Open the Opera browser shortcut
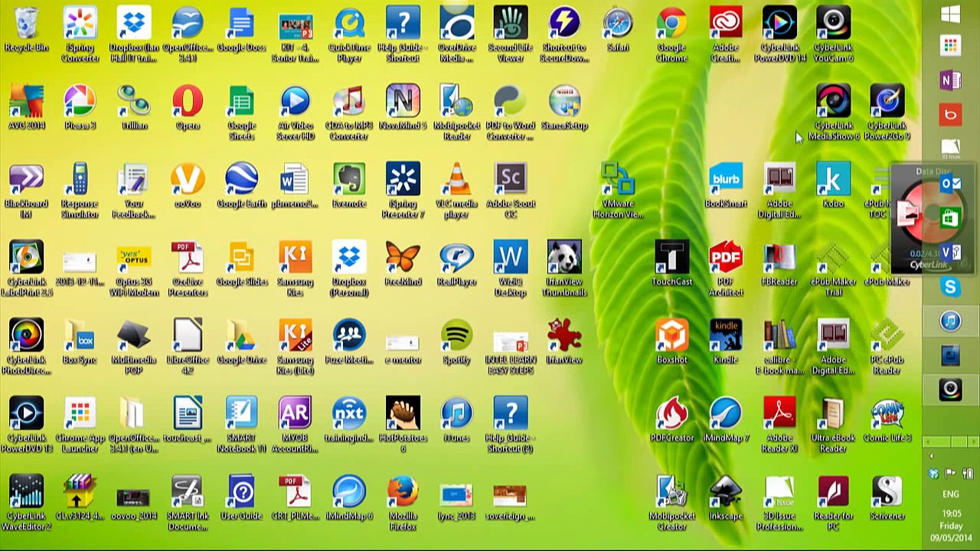Viewport: 980px width, 551px height. [x=188, y=101]
